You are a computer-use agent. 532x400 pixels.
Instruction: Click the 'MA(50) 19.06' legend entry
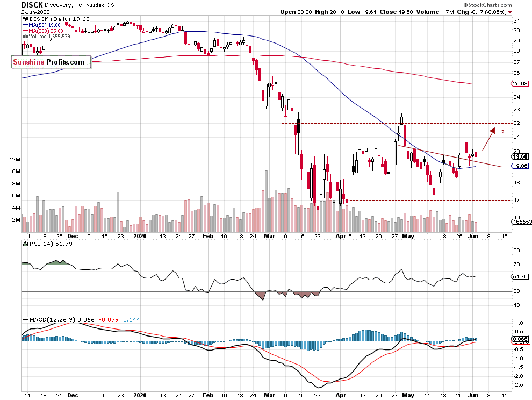pyautogui.click(x=45, y=25)
